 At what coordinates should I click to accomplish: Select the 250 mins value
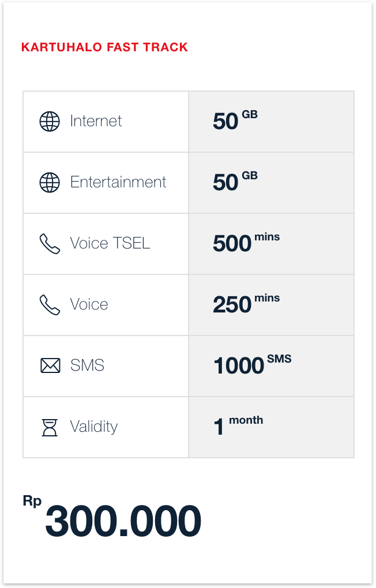click(246, 304)
